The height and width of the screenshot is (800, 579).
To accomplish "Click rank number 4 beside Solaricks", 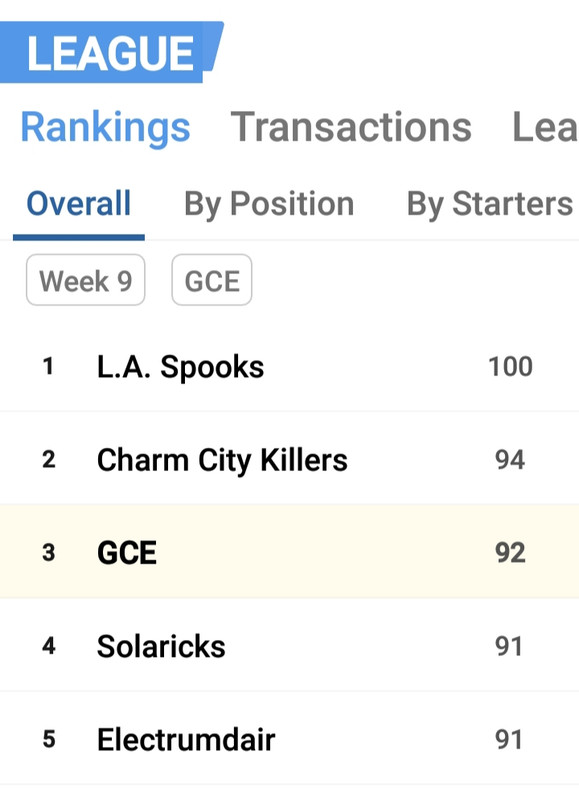I will coord(48,646).
